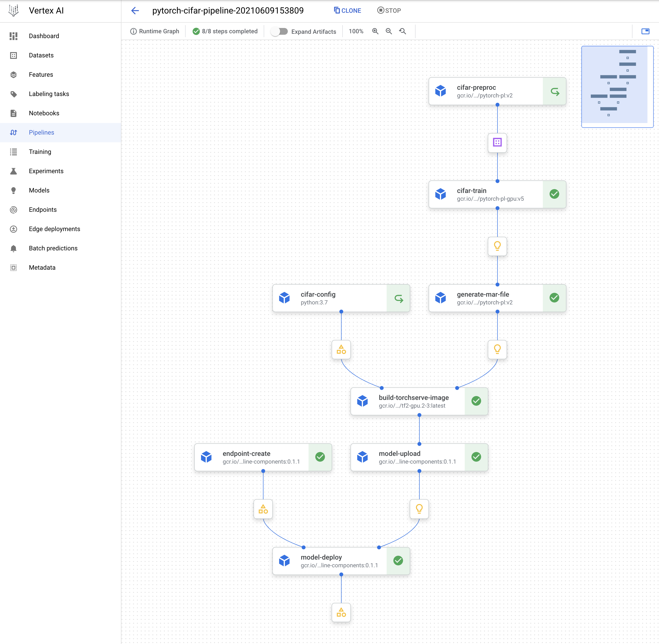
Task: Select the endpoint-create step node
Action: (x=263, y=457)
